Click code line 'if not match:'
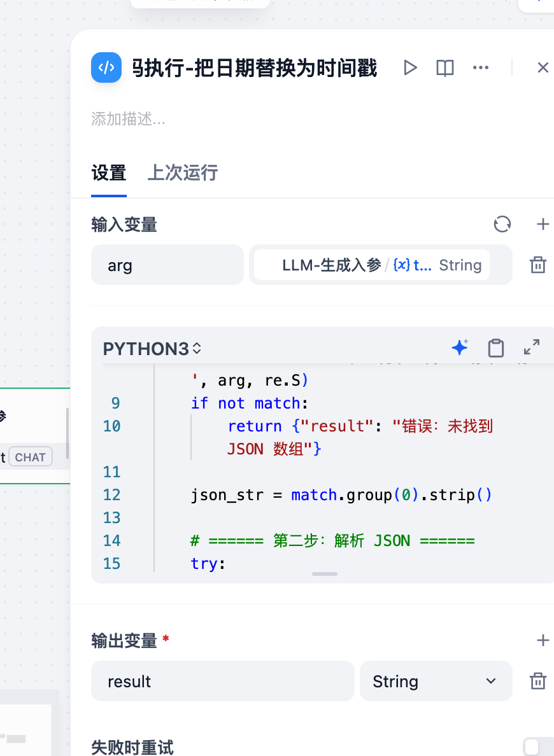The height and width of the screenshot is (756, 554). click(x=250, y=403)
